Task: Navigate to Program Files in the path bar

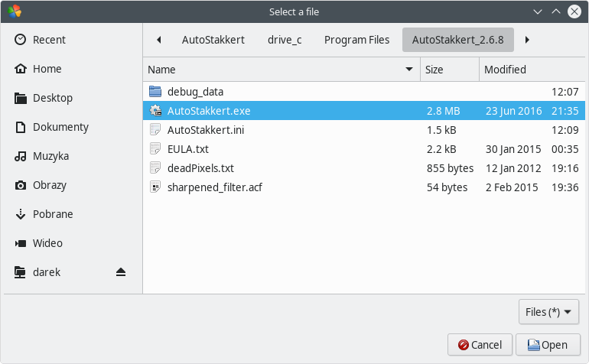Action: point(356,40)
